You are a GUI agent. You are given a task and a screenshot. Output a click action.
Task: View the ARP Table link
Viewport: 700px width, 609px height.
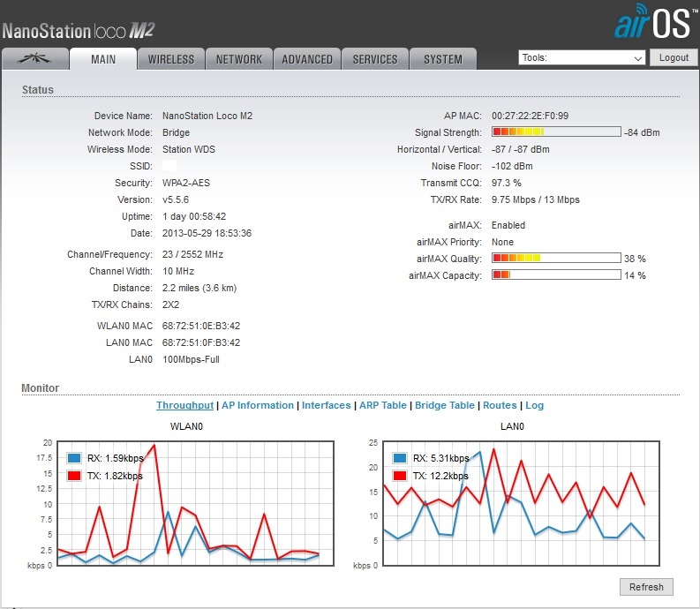pos(383,405)
